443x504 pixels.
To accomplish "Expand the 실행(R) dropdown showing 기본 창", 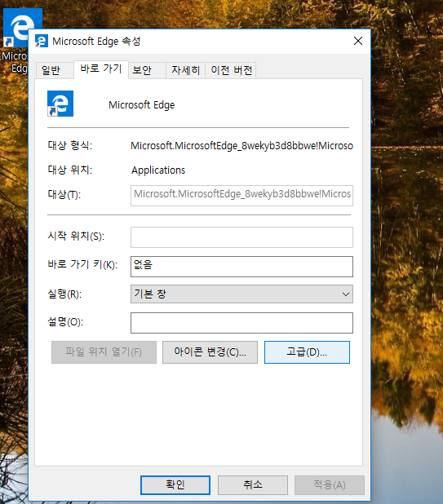I will (241, 294).
